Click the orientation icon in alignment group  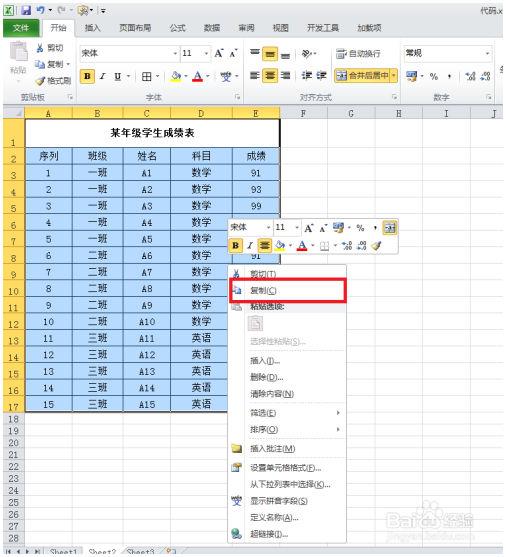point(306,54)
